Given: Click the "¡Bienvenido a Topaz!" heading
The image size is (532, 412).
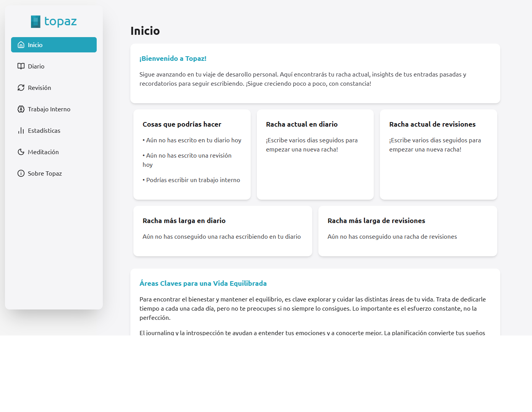Looking at the screenshot, I should (x=173, y=59).
